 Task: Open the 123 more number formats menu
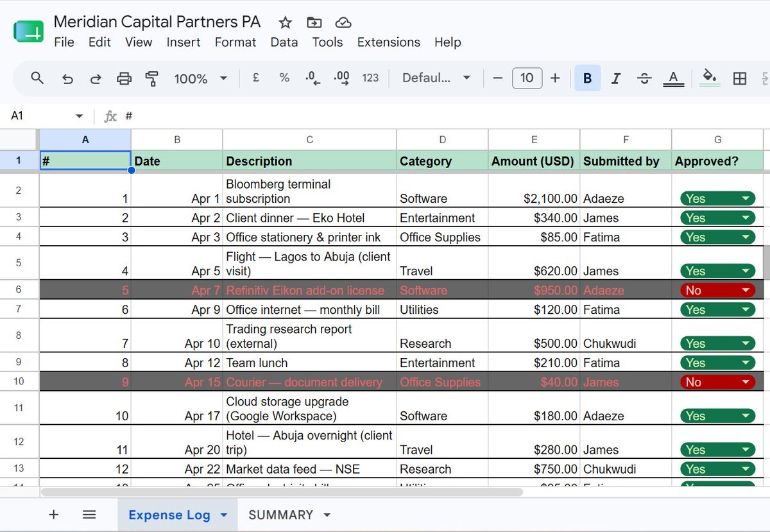[370, 78]
